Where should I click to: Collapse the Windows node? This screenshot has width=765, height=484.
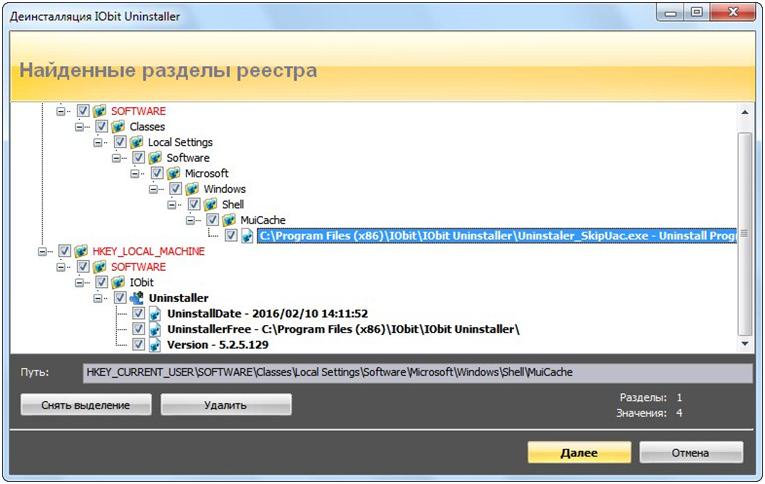pos(154,190)
